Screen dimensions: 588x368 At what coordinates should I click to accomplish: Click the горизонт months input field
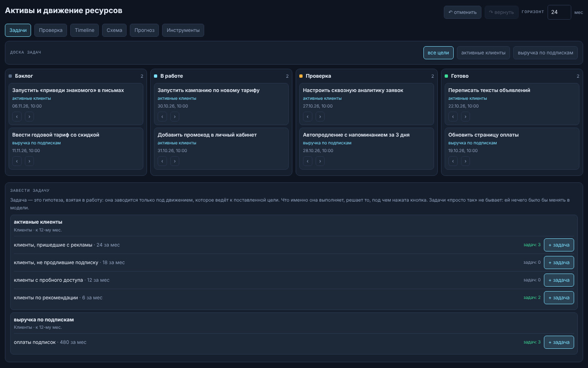(559, 12)
